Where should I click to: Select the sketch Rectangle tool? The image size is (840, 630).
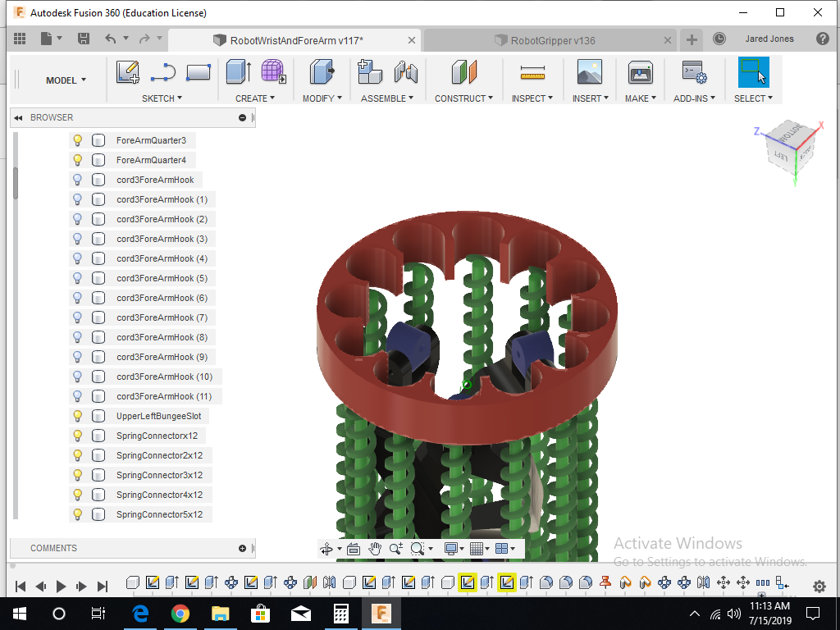[x=199, y=72]
